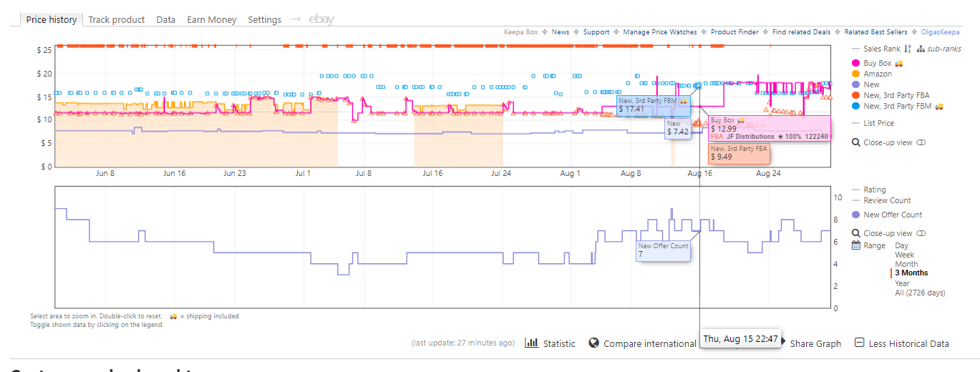Choose the Month range option
Image resolution: width=980 pixels, height=372 pixels.
[906, 264]
